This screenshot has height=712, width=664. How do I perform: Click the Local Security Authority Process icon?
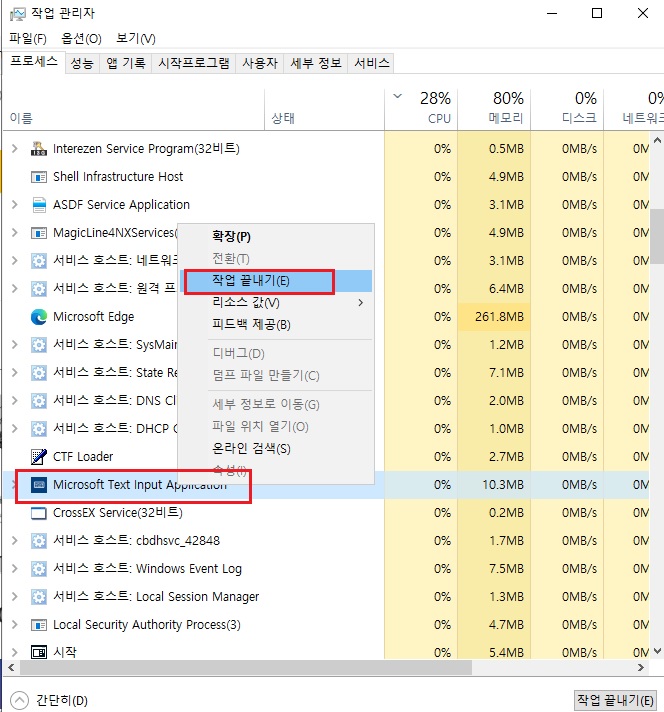click(39, 625)
